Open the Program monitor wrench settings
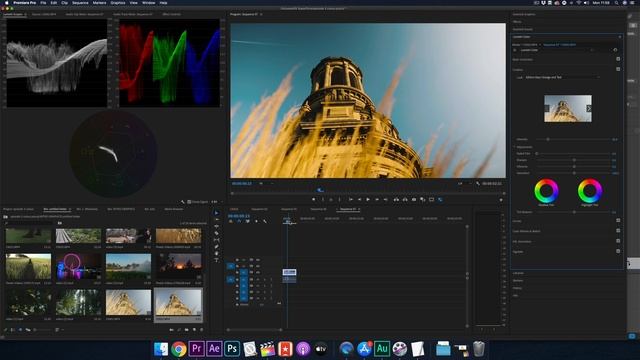 (478, 184)
